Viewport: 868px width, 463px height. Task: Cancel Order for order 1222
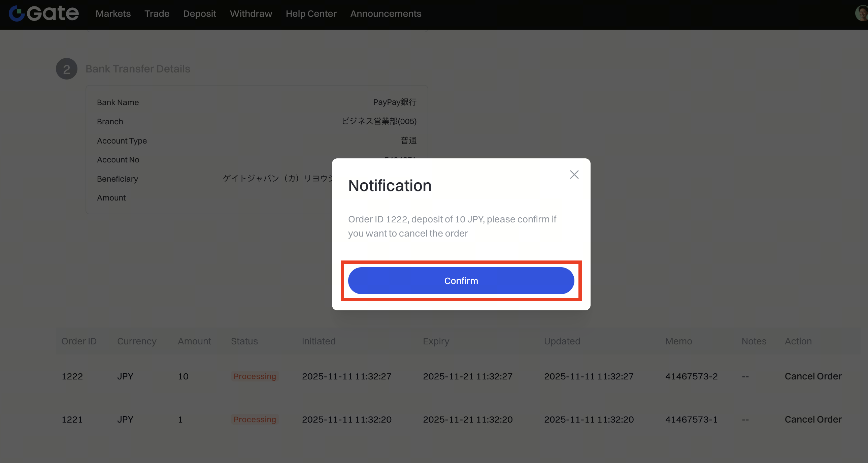(x=813, y=376)
